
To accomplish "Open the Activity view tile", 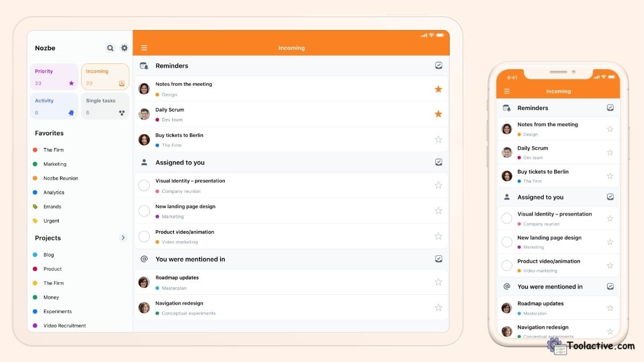I will click(54, 106).
